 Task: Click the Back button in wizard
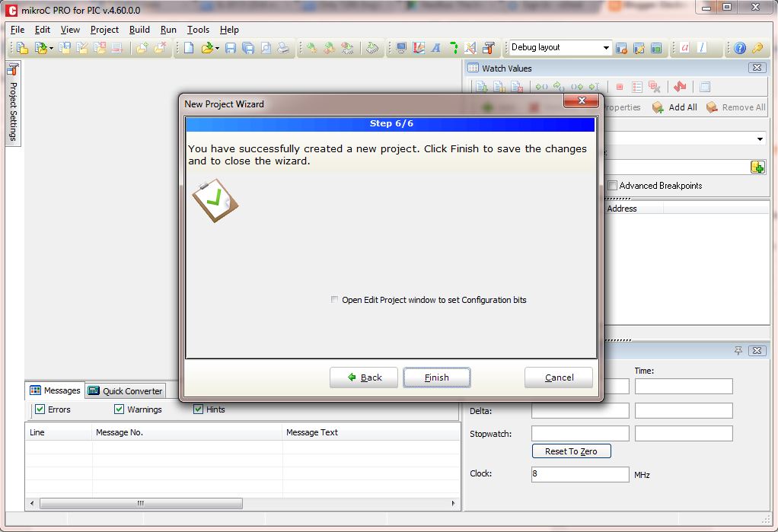(364, 377)
